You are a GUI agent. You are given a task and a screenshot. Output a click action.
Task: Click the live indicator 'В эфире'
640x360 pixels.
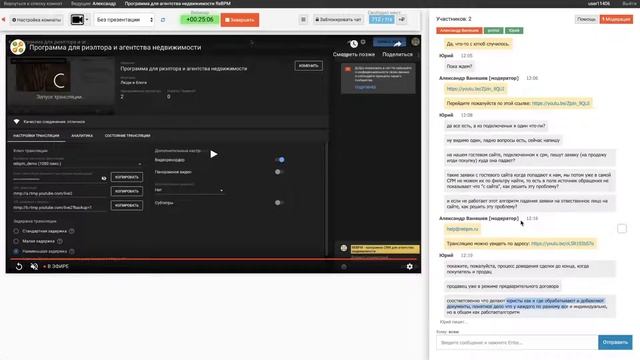pos(56,267)
